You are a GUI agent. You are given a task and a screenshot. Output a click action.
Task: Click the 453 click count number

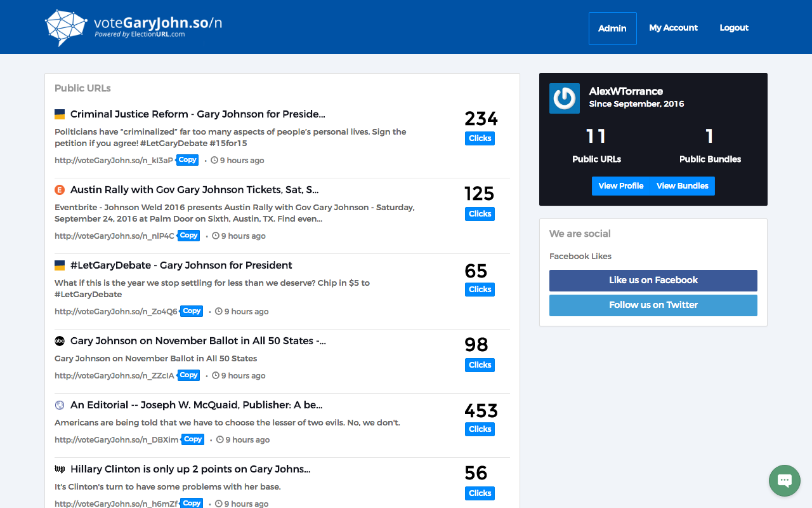481,410
